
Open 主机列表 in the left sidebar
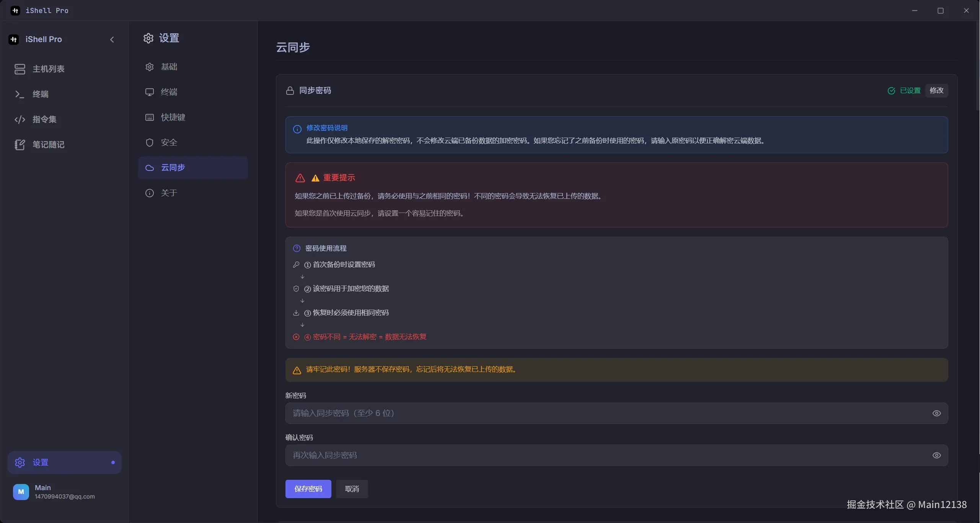[49, 69]
